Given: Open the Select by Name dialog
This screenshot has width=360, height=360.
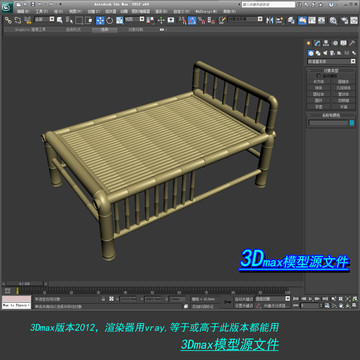Looking at the screenshot, I should 69,20.
